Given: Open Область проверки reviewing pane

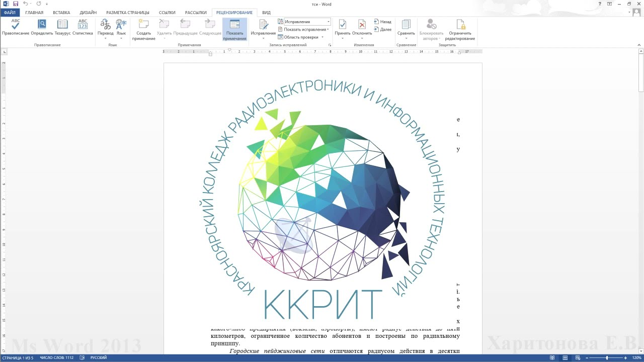Looking at the screenshot, I should (300, 37).
